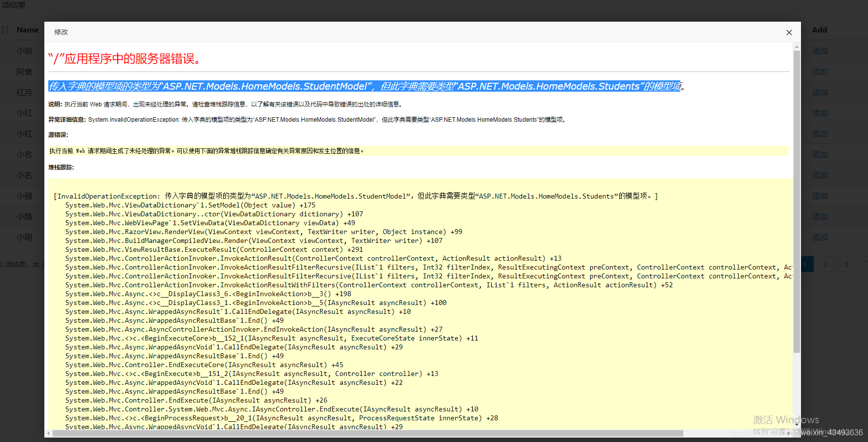Click the name 小路 in background table
This screenshot has height=442, width=868.
pyautogui.click(x=24, y=217)
